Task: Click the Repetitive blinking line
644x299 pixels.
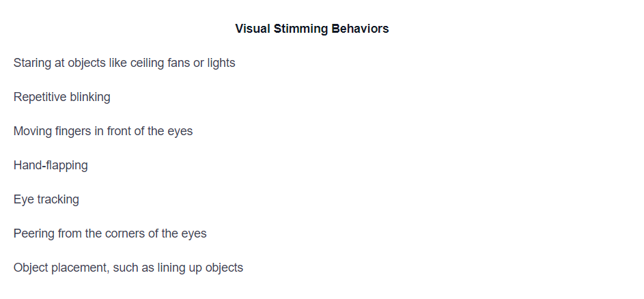Action: pyautogui.click(x=61, y=97)
